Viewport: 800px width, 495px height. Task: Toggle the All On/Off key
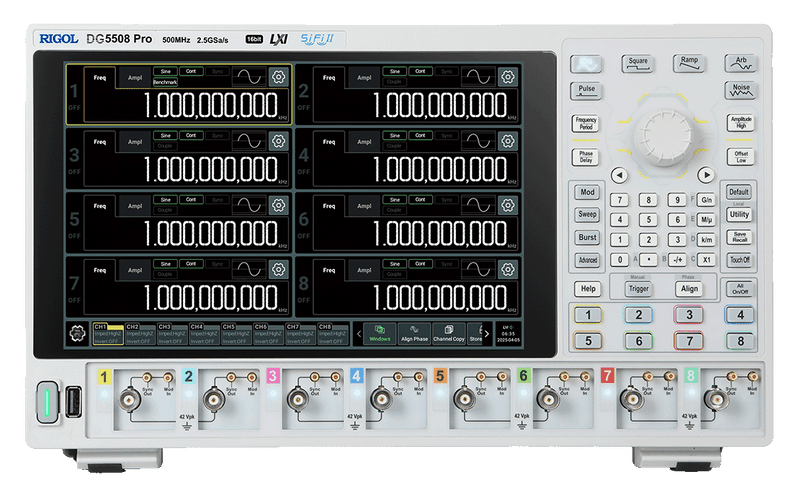coord(740,289)
